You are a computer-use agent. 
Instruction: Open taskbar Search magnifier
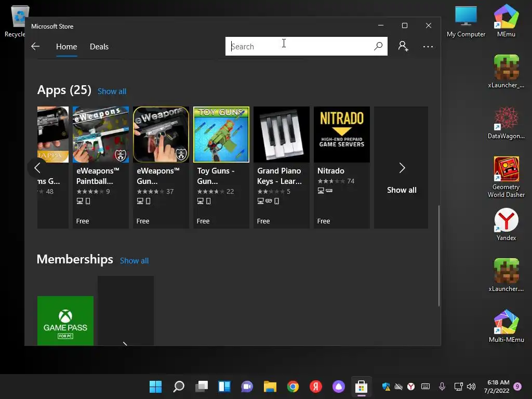[x=179, y=387]
